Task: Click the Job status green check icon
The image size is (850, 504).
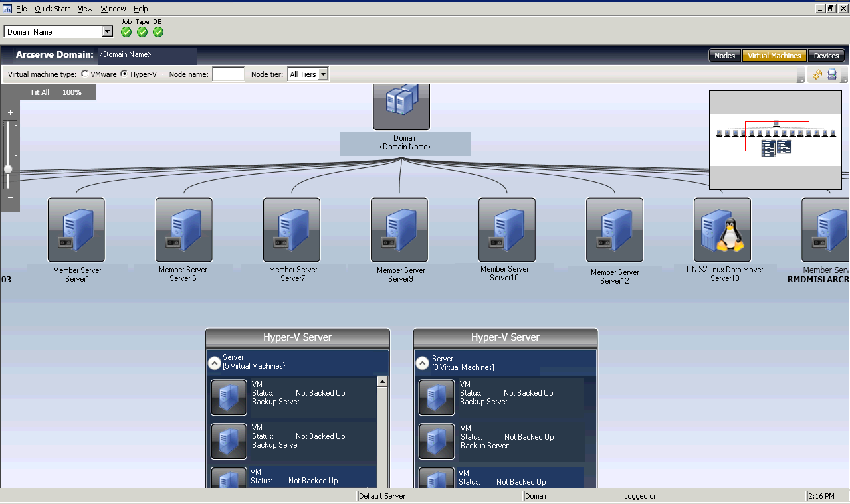Action: [126, 31]
